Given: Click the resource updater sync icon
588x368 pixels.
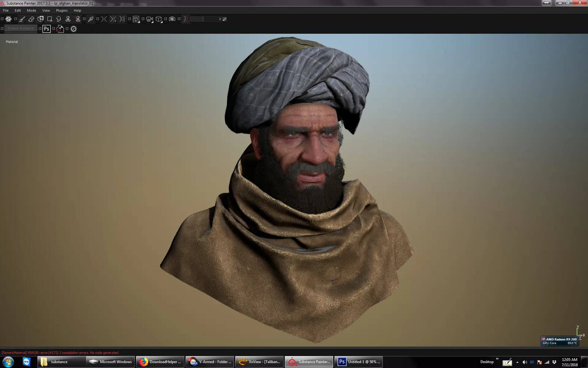Looking at the screenshot, I should tap(60, 29).
